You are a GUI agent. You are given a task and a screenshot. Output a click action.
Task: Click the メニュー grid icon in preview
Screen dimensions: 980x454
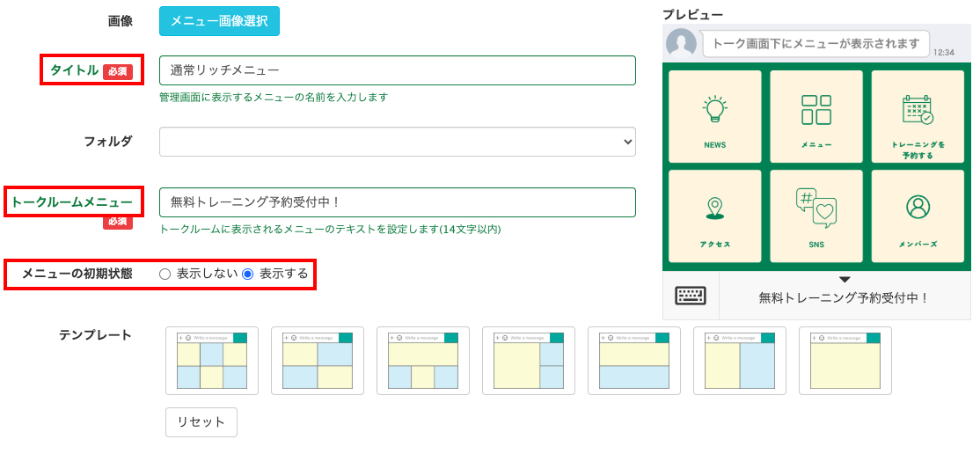pyautogui.click(x=816, y=110)
